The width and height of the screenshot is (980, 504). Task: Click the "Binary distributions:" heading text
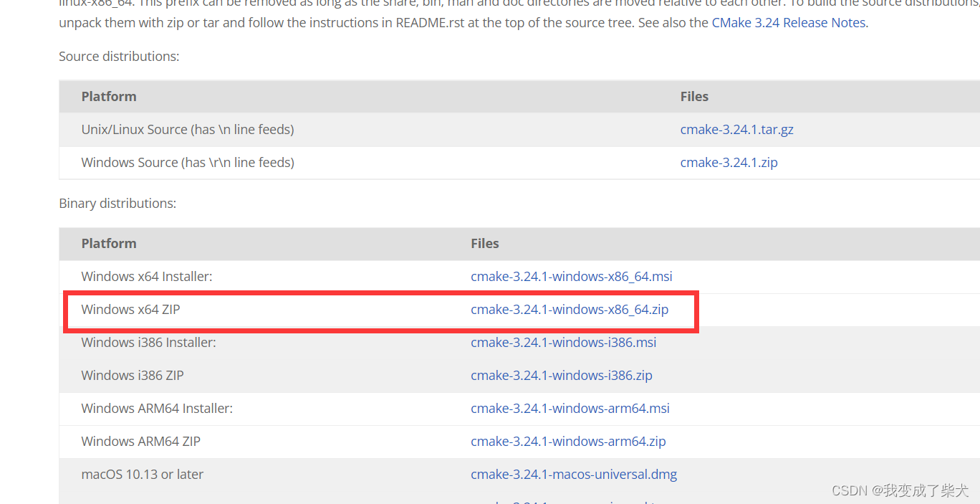coord(117,204)
